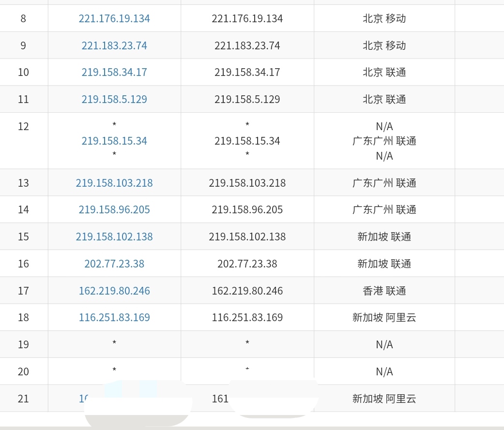This screenshot has width=504, height=430.
Task: Click hostname 202.77.23.38 plain text in row 16
Action: coord(247,264)
